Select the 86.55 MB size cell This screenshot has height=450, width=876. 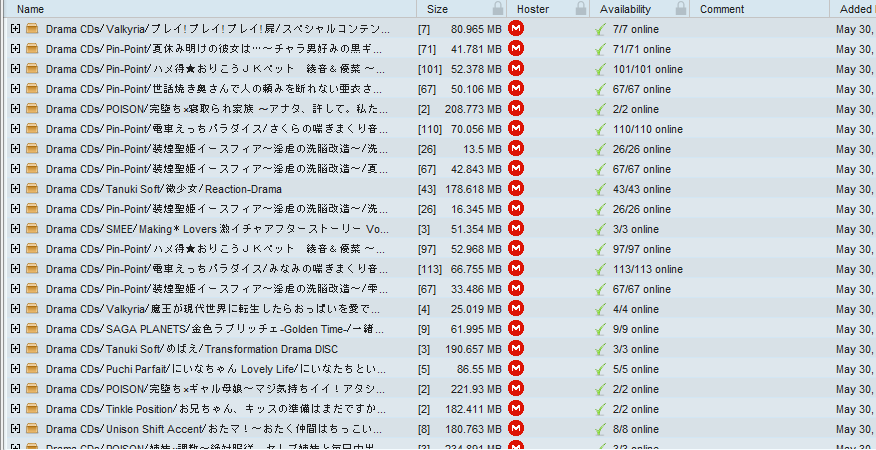(x=479, y=370)
